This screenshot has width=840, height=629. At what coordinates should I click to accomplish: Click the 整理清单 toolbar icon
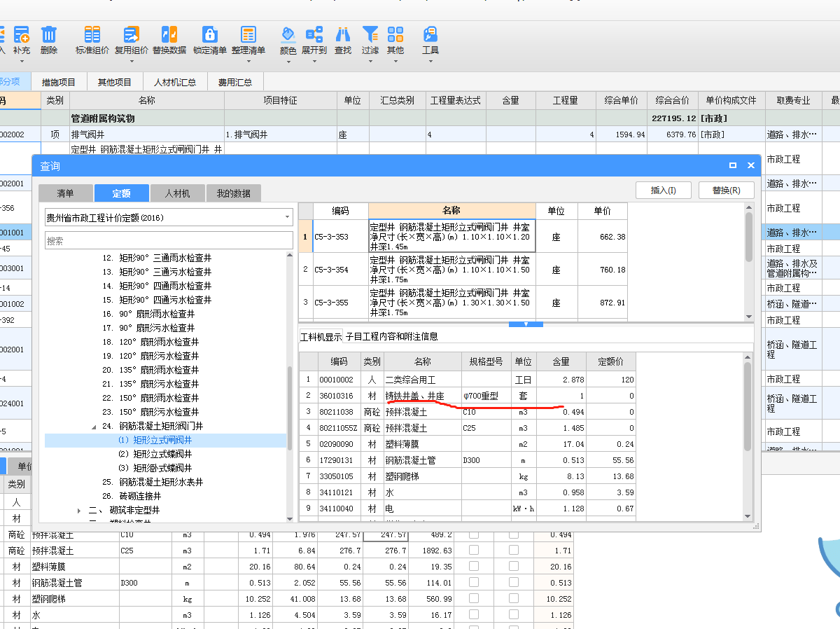click(x=248, y=34)
